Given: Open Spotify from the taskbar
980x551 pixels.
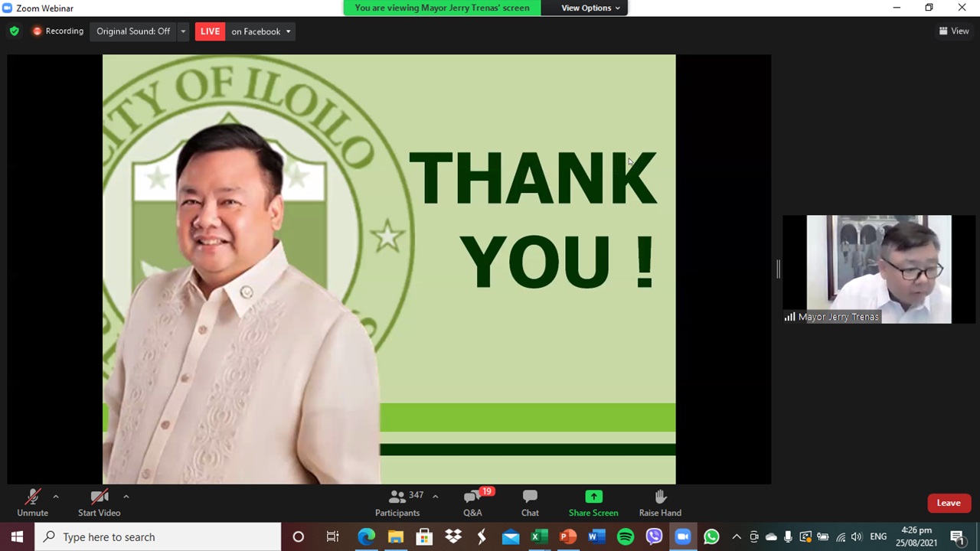Looking at the screenshot, I should tap(626, 536).
